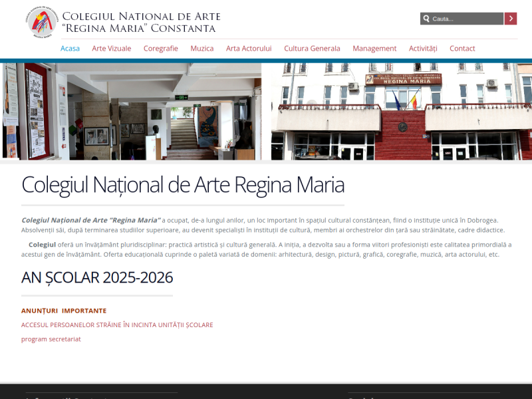
Task: Click the red arrow search submit icon
Action: pos(509,19)
